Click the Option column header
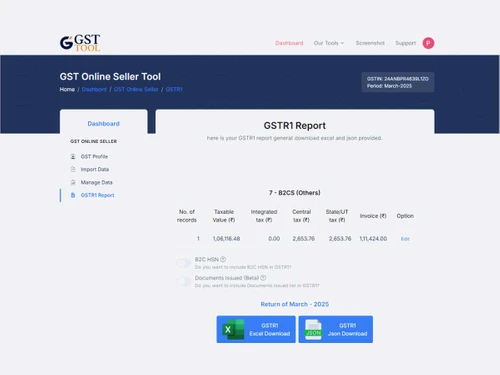 (x=405, y=216)
